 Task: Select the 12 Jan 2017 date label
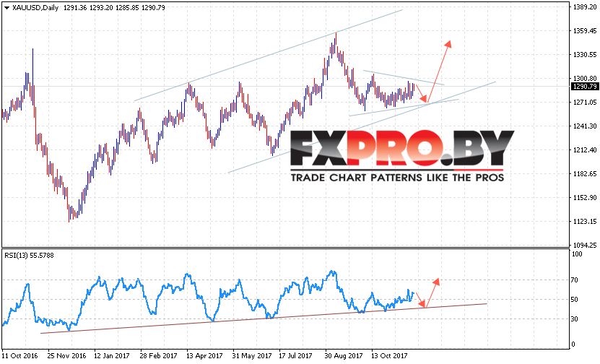(112, 356)
